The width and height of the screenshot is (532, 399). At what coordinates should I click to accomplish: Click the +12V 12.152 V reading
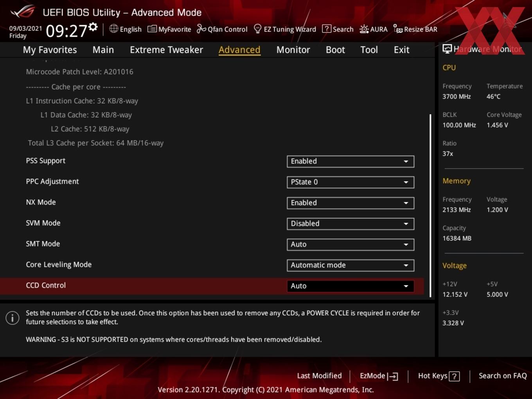click(x=455, y=295)
